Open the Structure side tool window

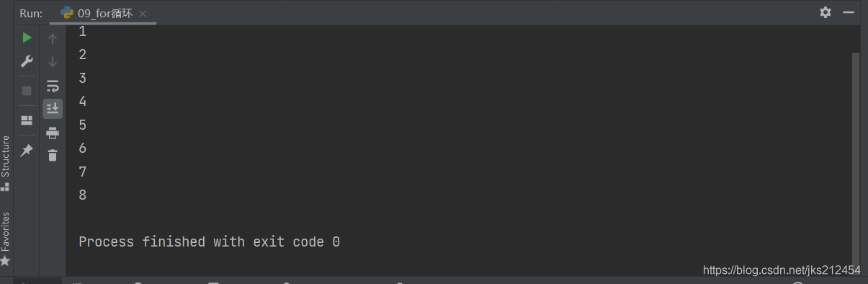pos(6,162)
